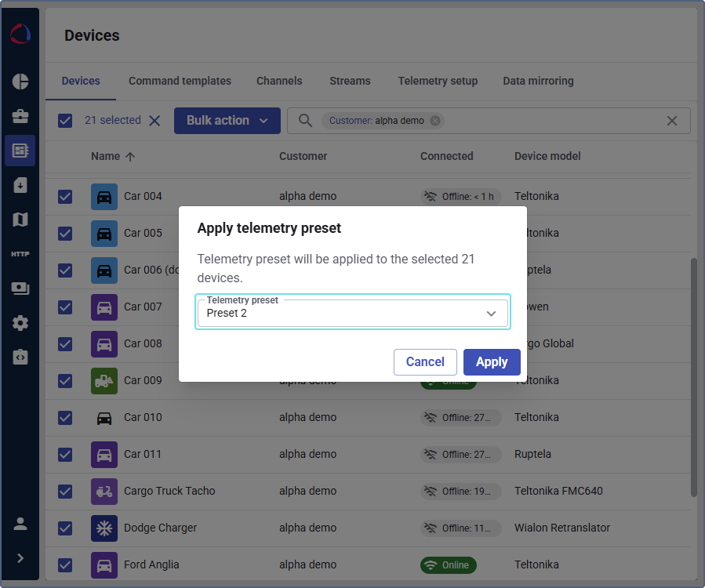Open the dashboard pie chart sidebar icon
Image resolution: width=705 pixels, height=588 pixels.
(x=20, y=82)
